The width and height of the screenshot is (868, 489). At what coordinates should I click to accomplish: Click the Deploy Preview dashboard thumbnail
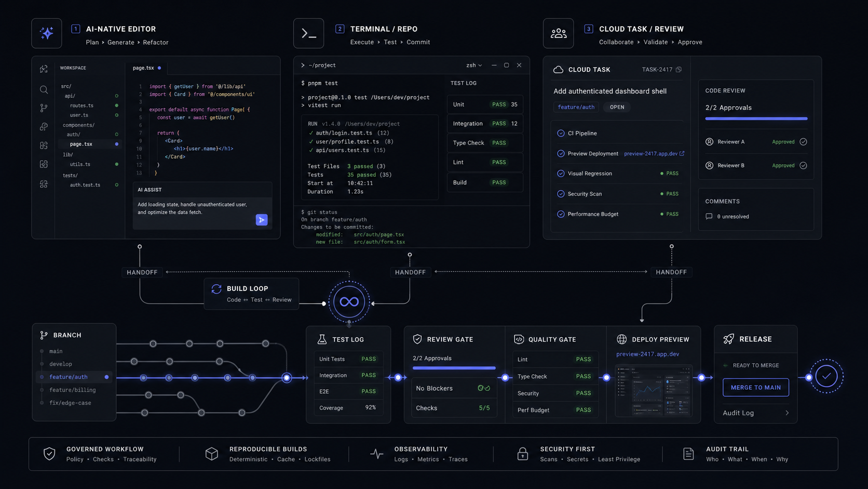pyautogui.click(x=654, y=391)
